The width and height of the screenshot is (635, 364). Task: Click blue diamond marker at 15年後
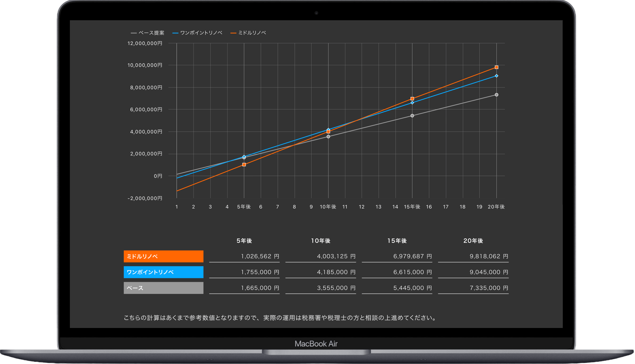click(412, 103)
